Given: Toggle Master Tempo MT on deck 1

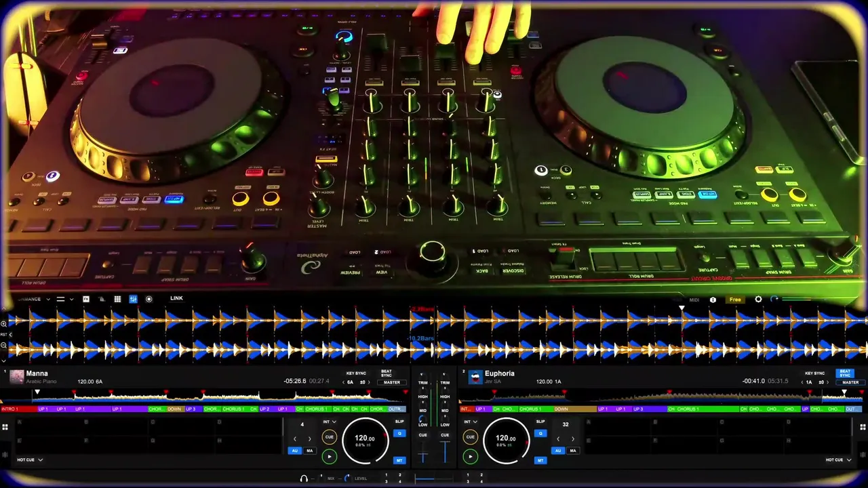Looking at the screenshot, I should coord(399,460).
